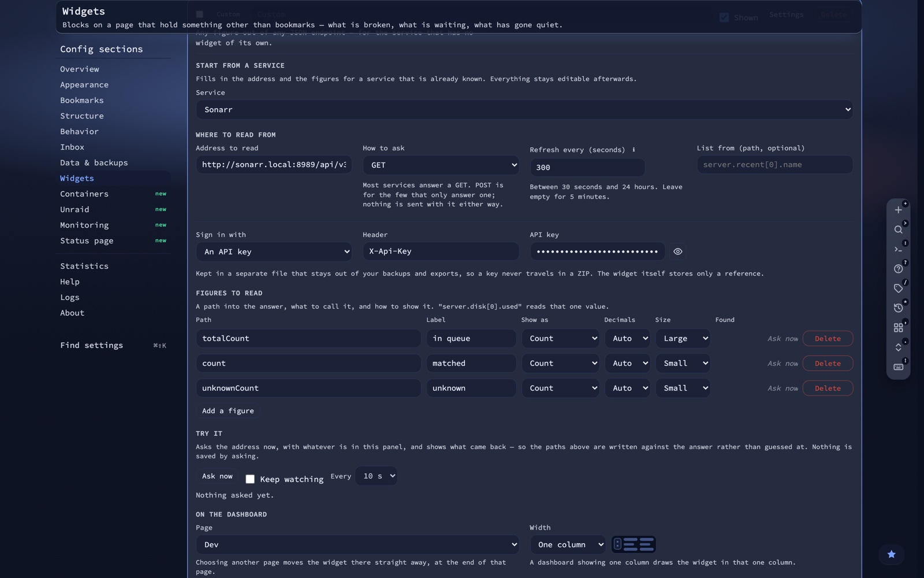Open the Sign in with dropdown

click(x=274, y=252)
